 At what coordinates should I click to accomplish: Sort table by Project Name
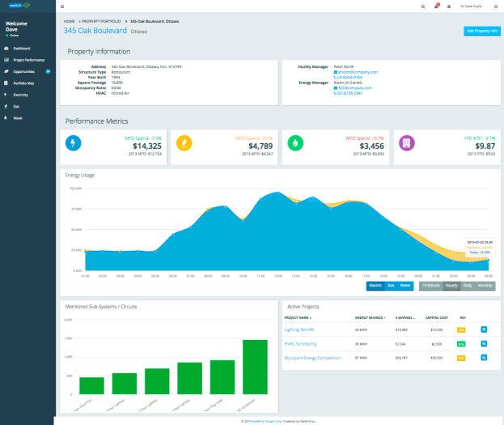[298, 317]
